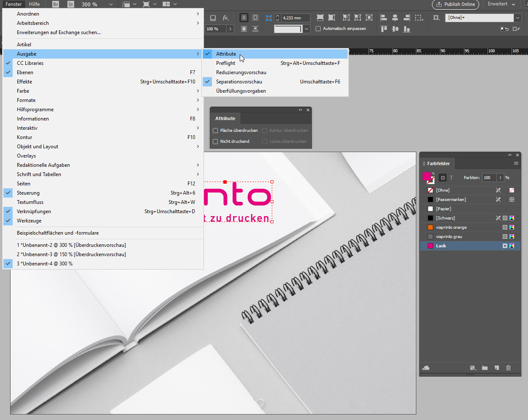Align bottom edges icon in control bar
The width and height of the screenshot is (528, 420).
pyautogui.click(x=407, y=29)
